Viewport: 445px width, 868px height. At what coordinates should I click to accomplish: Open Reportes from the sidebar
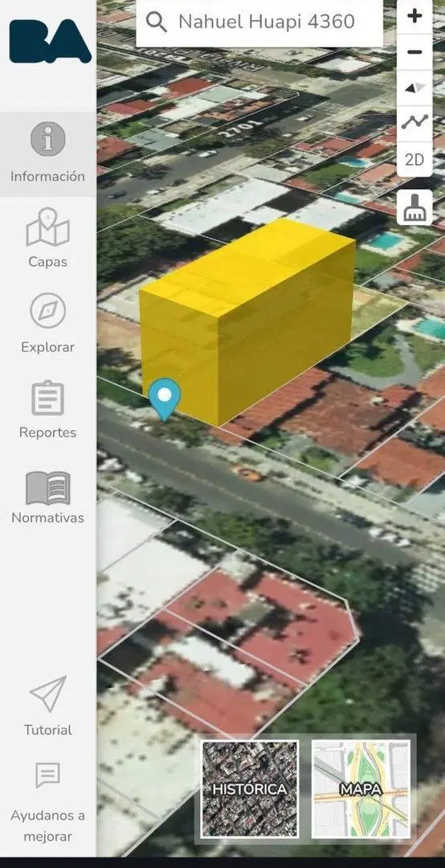47,409
